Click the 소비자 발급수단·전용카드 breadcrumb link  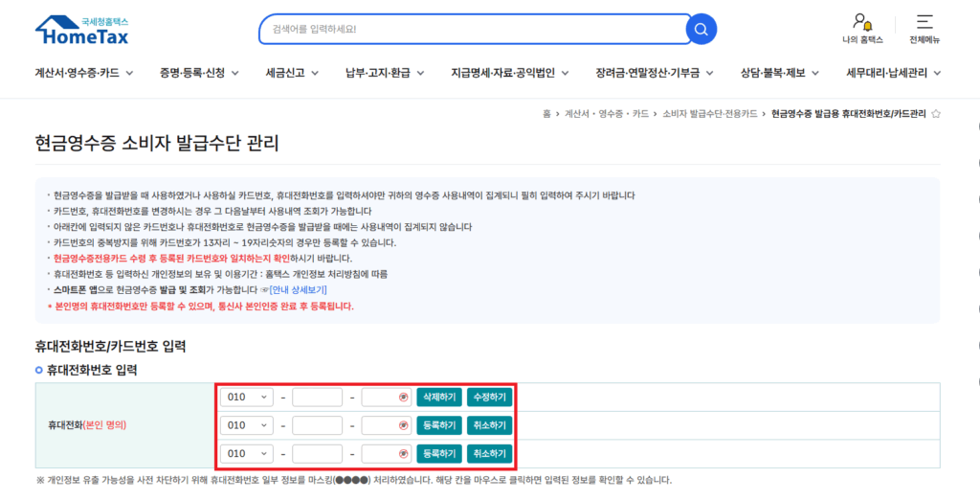[x=710, y=114]
